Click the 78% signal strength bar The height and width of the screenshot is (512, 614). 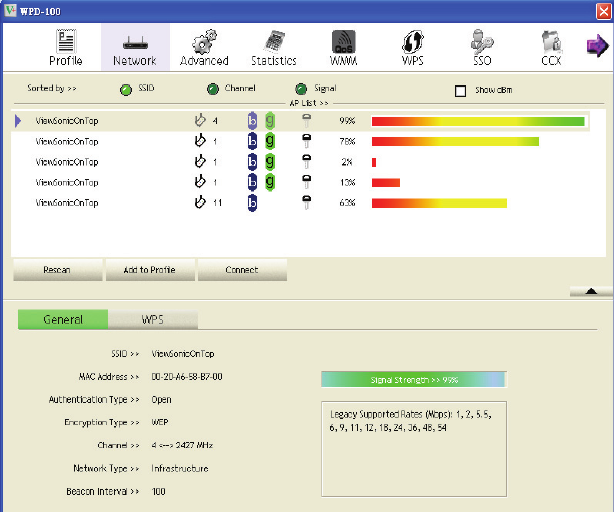(x=455, y=142)
